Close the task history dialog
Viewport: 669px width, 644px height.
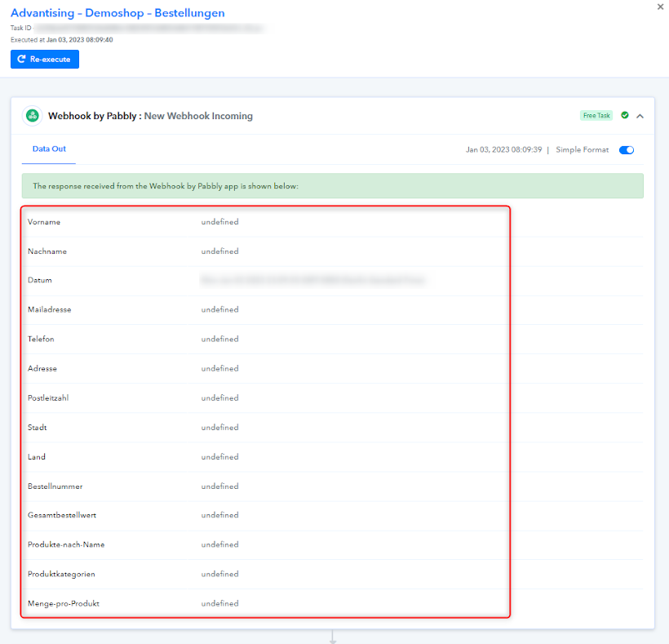pyautogui.click(x=660, y=7)
